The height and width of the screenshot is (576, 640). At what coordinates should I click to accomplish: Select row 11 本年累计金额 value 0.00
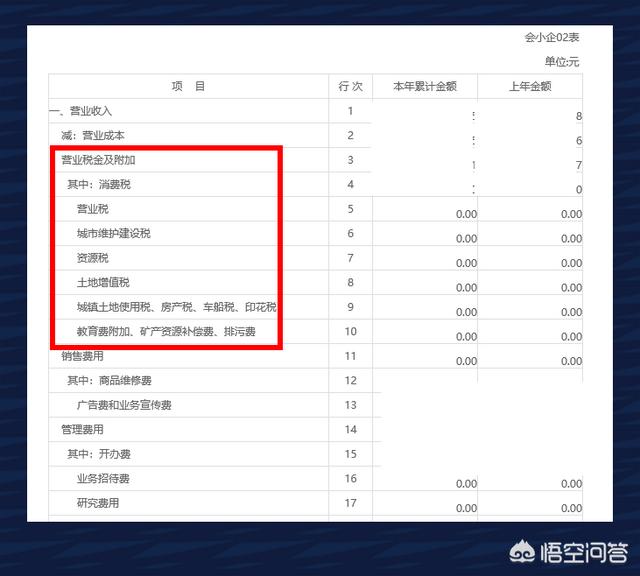tap(467, 361)
